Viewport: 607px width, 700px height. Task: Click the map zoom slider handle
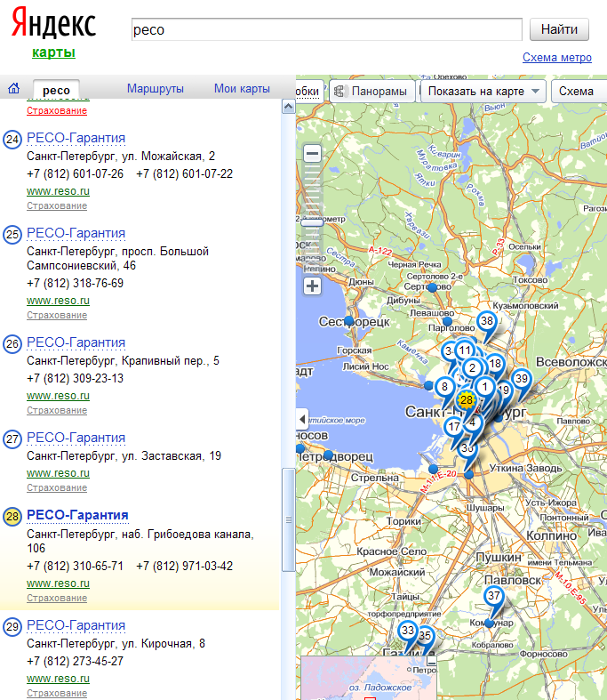[312, 222]
